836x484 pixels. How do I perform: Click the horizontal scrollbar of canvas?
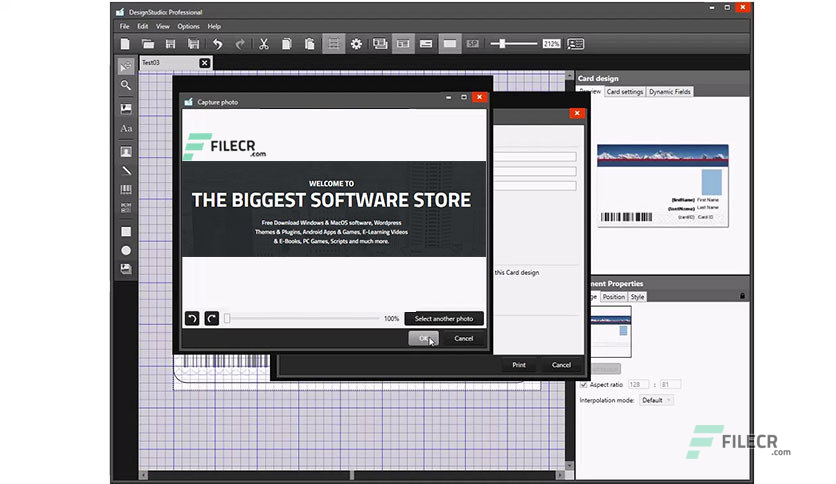352,475
